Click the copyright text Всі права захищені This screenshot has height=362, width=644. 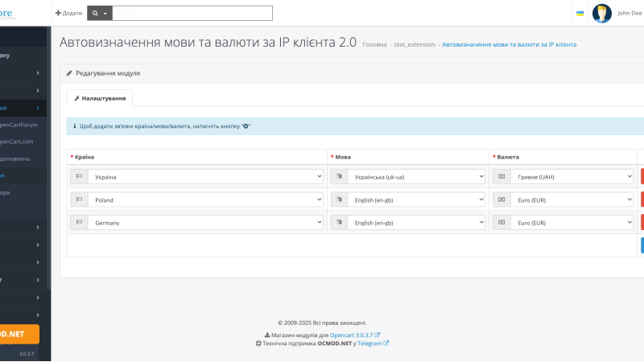point(322,323)
